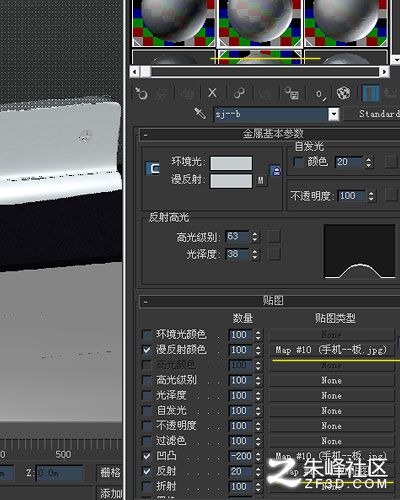Click the Standard material type button

tap(373, 114)
